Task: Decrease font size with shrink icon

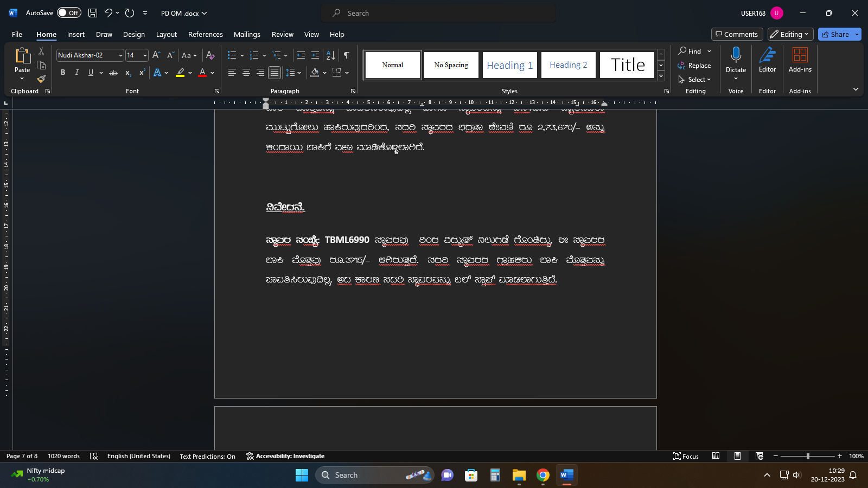Action: 170,55
